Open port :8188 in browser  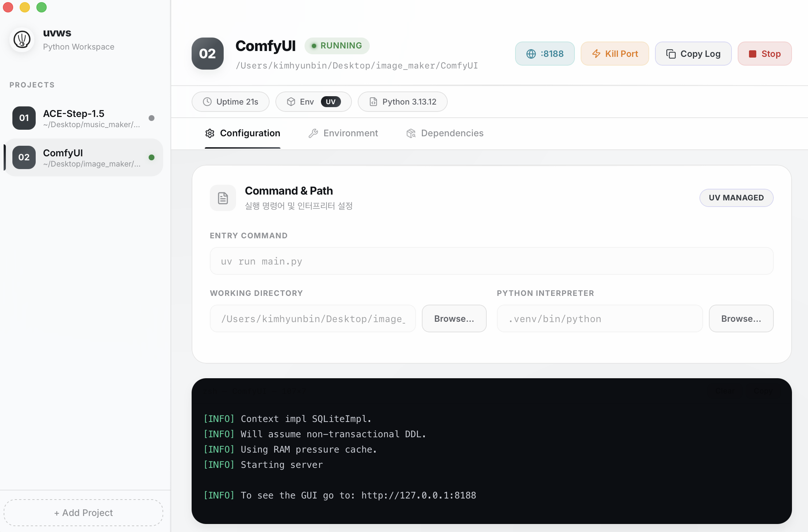point(545,54)
